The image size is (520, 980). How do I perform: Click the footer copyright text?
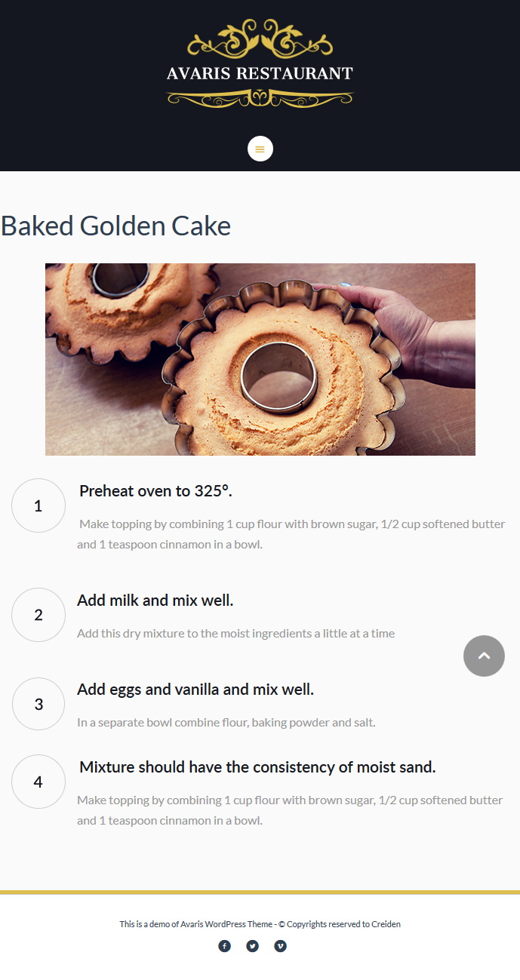pos(260,924)
